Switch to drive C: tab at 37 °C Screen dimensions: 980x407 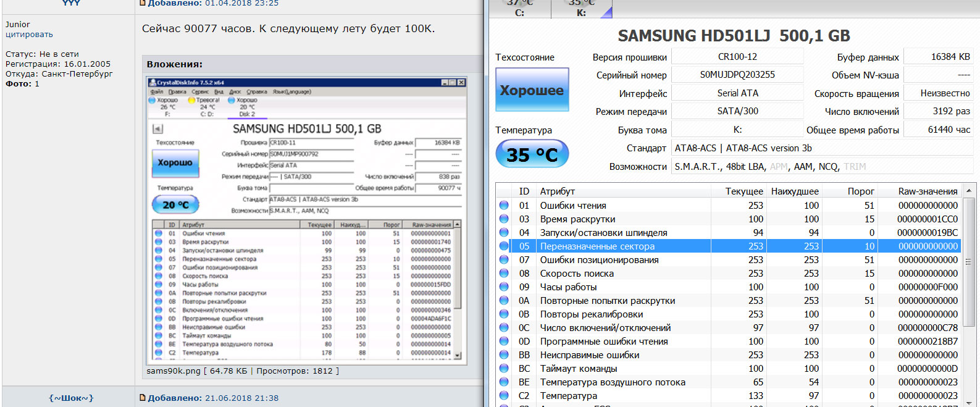519,7
